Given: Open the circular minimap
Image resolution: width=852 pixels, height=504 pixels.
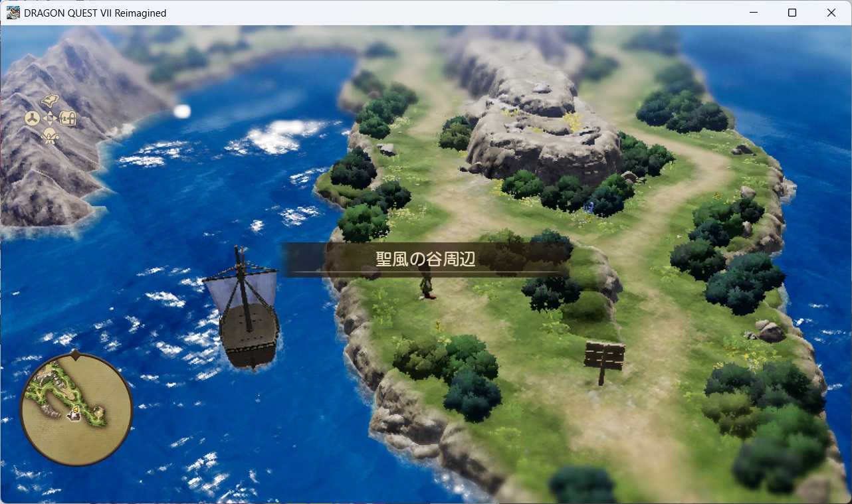Looking at the screenshot, I should tap(76, 408).
